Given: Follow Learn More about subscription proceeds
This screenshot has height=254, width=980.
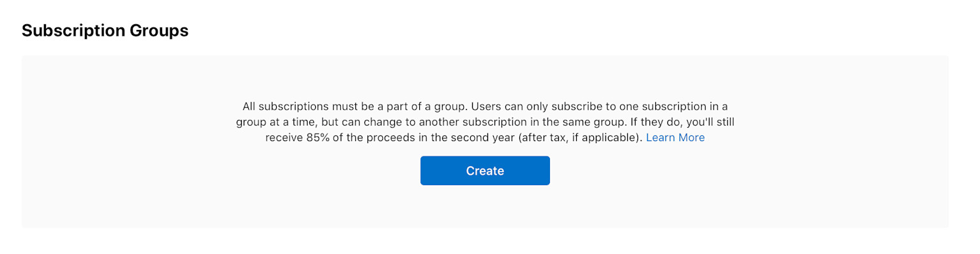Looking at the screenshot, I should [675, 138].
